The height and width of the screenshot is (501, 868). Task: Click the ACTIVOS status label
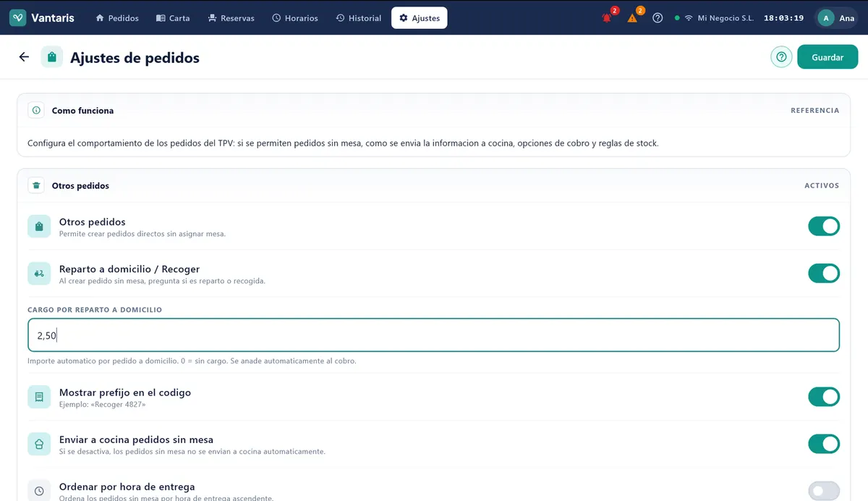[822, 186]
